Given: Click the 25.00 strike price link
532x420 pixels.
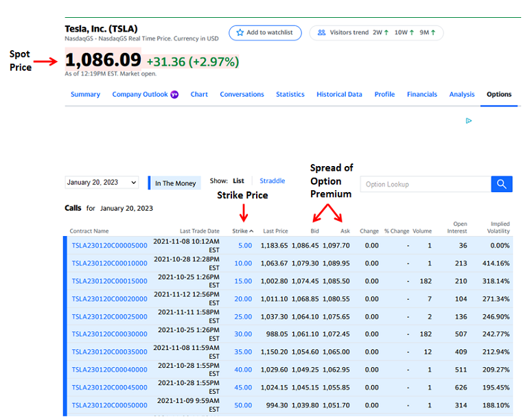Looking at the screenshot, I should 243,317.
